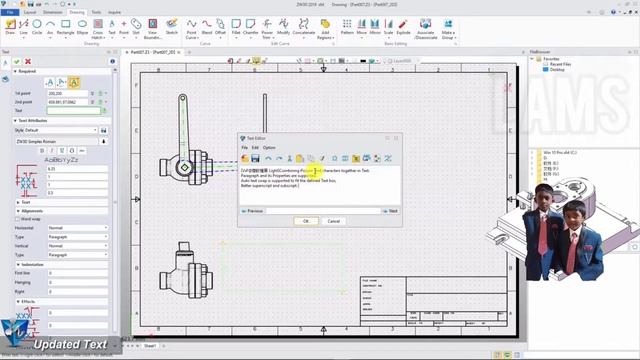640x360 pixels.
Task: Click the Make a Group tool
Action: click(x=448, y=29)
